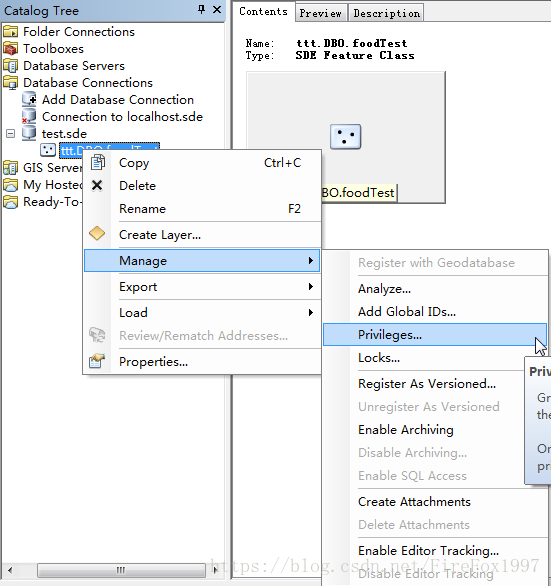Open the Export menu entry

pyautogui.click(x=202, y=287)
